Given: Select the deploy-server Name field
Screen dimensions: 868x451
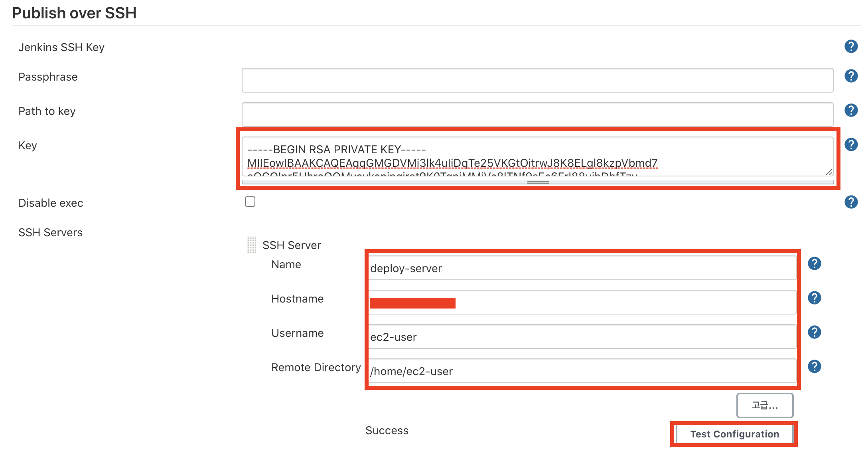Looking at the screenshot, I should [x=582, y=268].
